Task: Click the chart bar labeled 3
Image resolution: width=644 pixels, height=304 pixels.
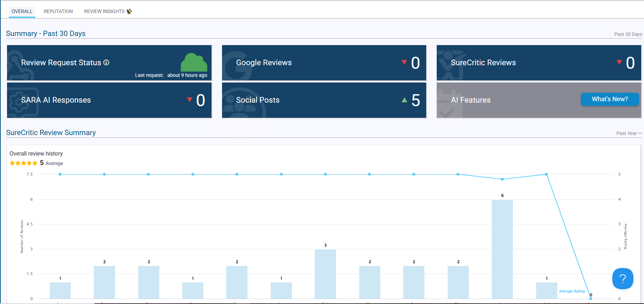Action: tap(325, 274)
